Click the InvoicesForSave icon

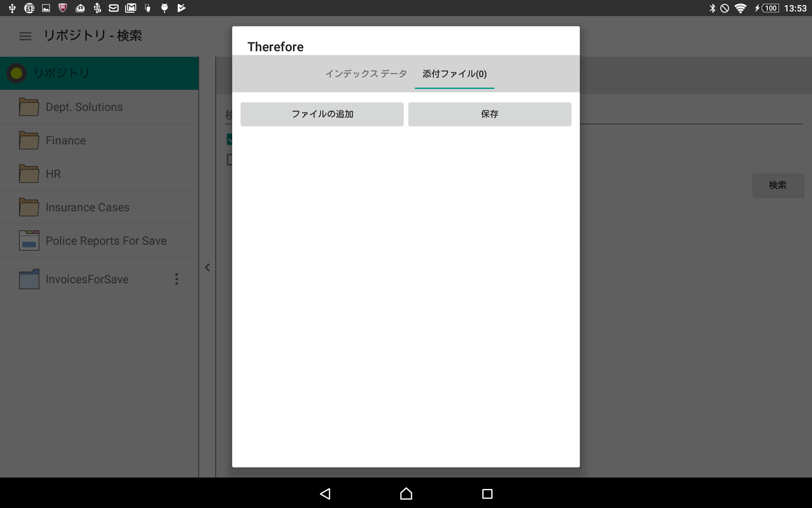click(29, 279)
